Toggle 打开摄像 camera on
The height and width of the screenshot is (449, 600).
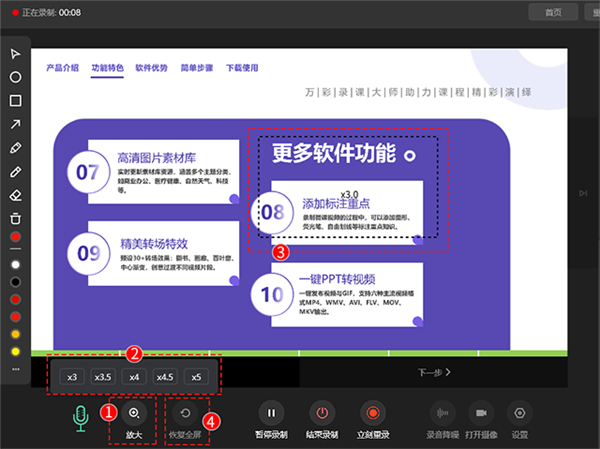pyautogui.click(x=480, y=412)
